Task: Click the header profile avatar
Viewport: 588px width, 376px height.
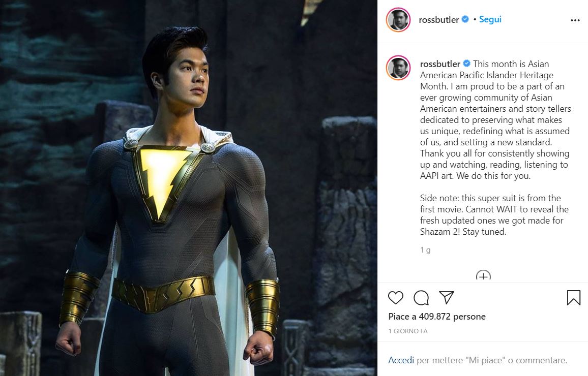Action: click(x=398, y=19)
